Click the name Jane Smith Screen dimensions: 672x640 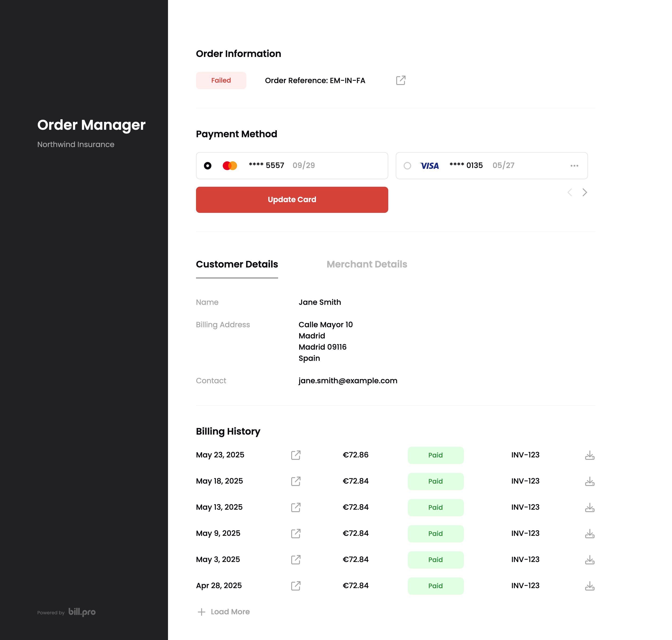pos(320,302)
